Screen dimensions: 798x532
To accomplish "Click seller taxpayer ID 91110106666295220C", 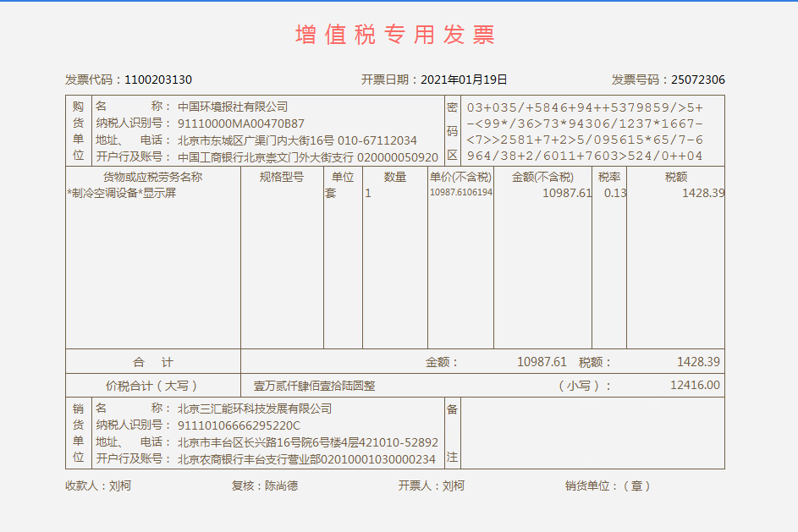I will [239, 425].
